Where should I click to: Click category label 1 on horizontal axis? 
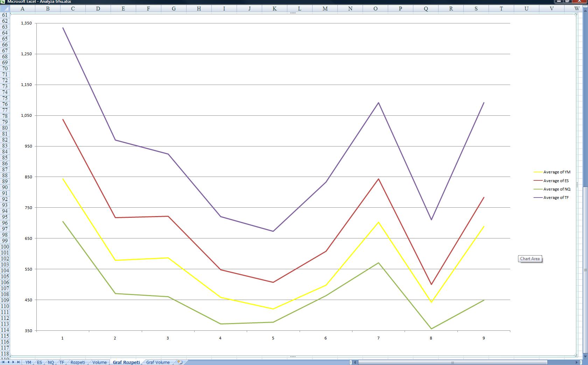(x=63, y=338)
